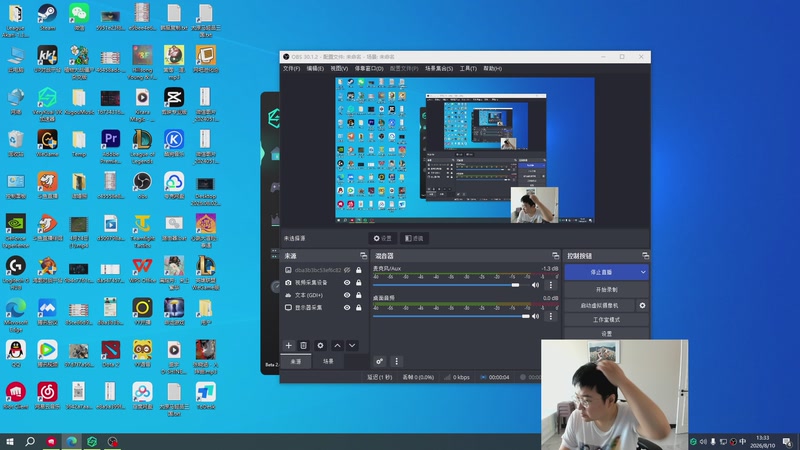
Task: Select League of Legends desktop icon
Action: (142, 147)
